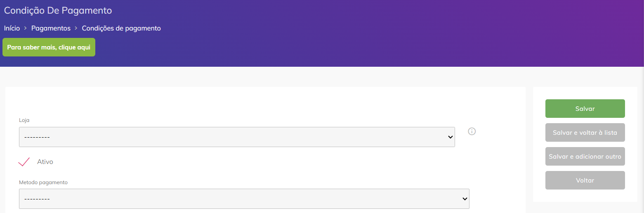Click the Metodo pagamento field label
This screenshot has width=644, height=213.
[43, 182]
